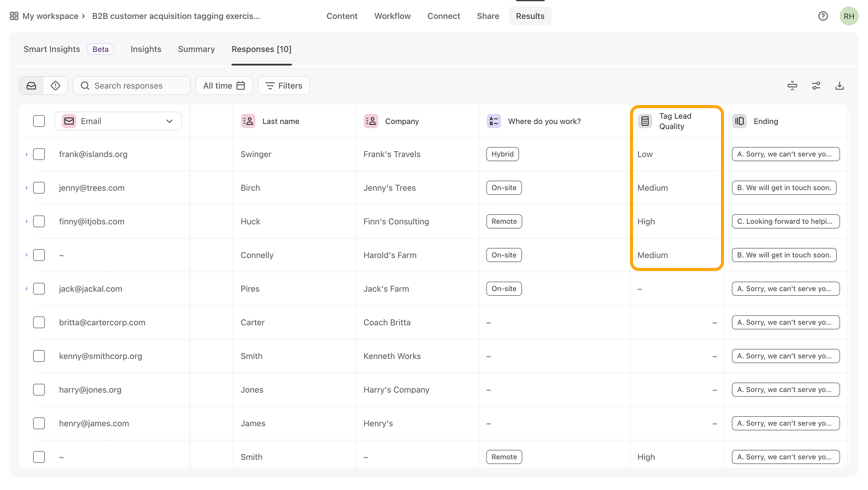Click the Company column contact icon

[371, 121]
